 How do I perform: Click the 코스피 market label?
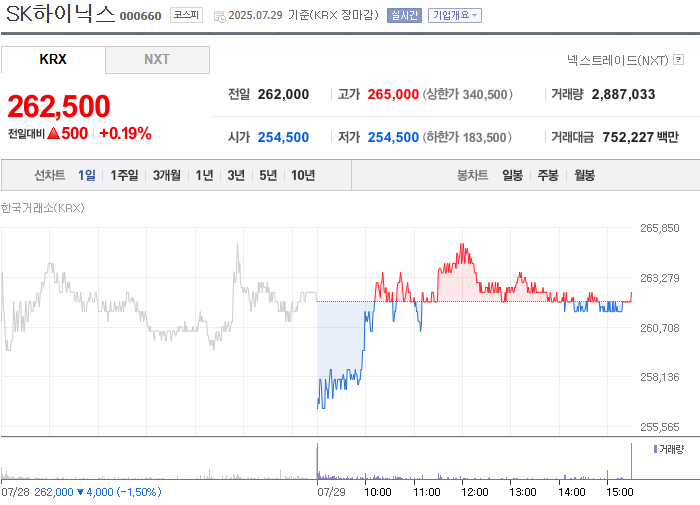(x=186, y=15)
